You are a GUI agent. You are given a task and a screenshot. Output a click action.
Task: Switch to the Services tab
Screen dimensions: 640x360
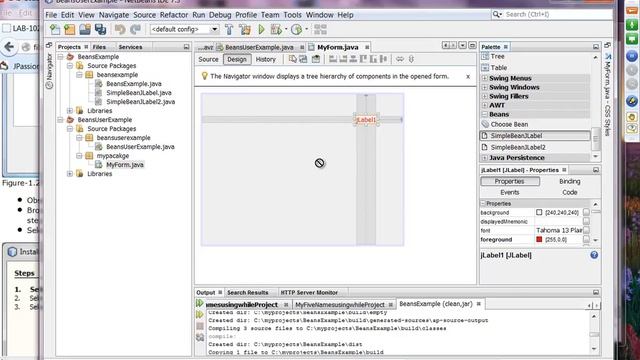(x=130, y=47)
